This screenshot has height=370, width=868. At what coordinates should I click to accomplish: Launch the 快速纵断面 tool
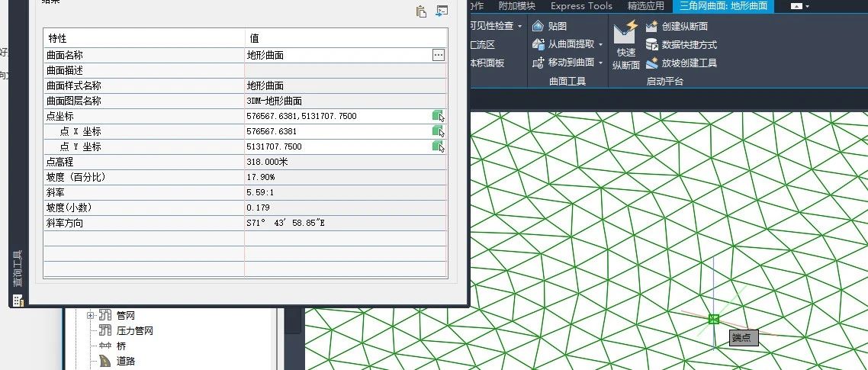pyautogui.click(x=626, y=44)
